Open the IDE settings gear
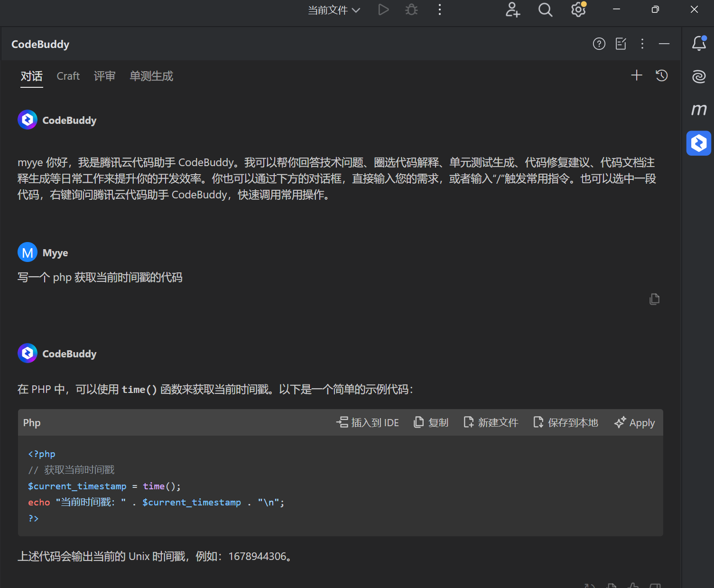The width and height of the screenshot is (714, 588). 578,9
